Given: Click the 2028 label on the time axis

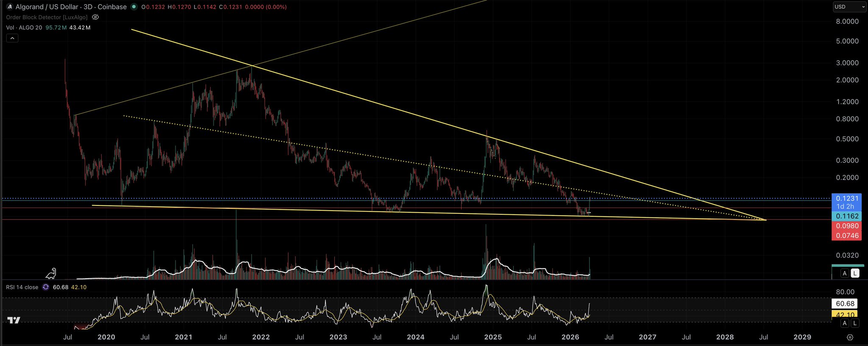Looking at the screenshot, I should (x=725, y=338).
